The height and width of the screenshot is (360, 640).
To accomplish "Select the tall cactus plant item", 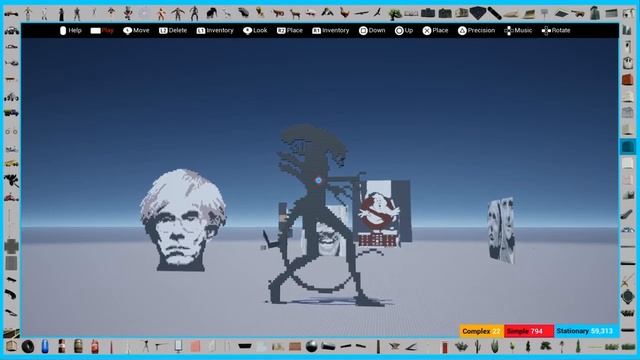I will [478, 347].
